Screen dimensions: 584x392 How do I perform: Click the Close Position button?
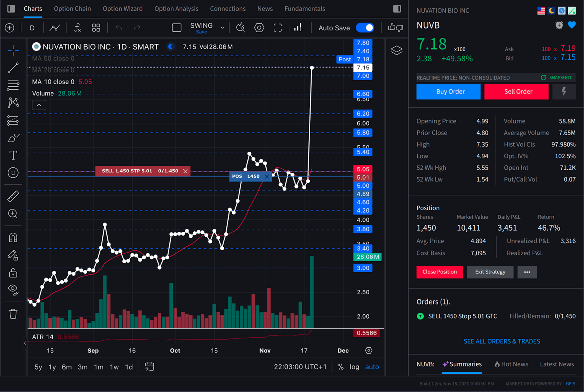pyautogui.click(x=440, y=272)
